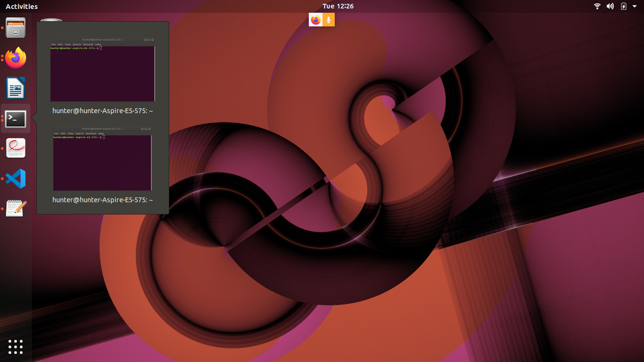Click the volume speaker icon in the top bar
This screenshot has width=644, height=362.
click(610, 6)
